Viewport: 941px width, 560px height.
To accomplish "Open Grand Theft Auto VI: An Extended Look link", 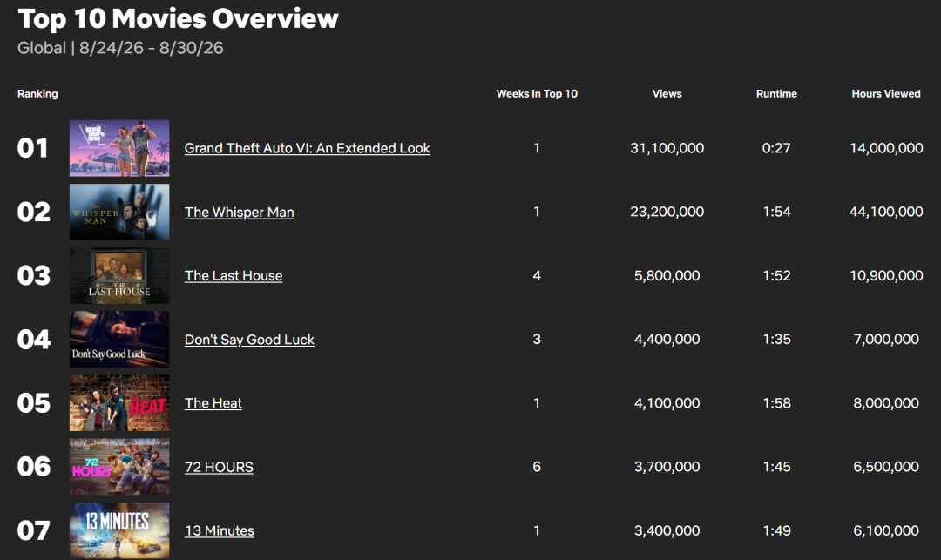I will click(307, 148).
